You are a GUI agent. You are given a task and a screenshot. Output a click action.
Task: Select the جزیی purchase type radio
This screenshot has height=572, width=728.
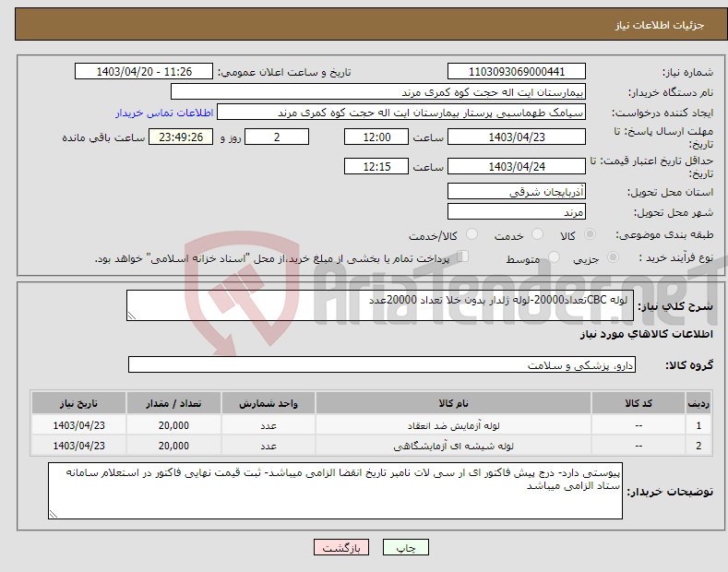[x=613, y=257]
